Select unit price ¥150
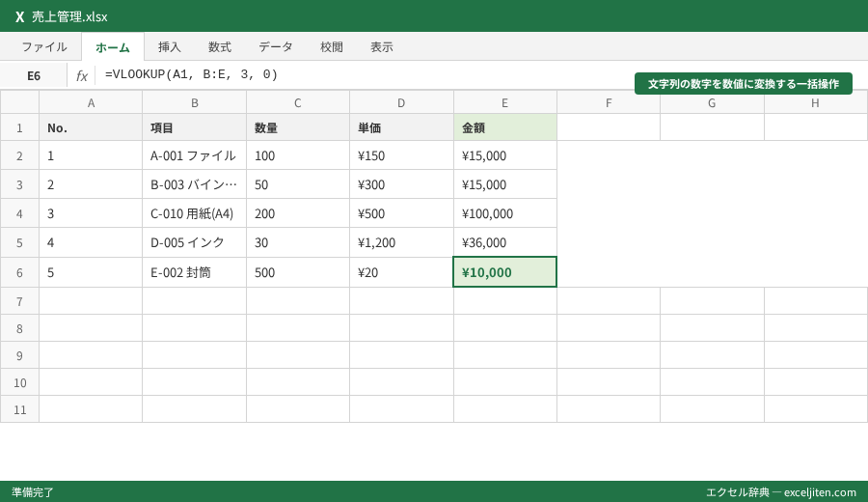Screen dimensions: 868x502 point(401,155)
